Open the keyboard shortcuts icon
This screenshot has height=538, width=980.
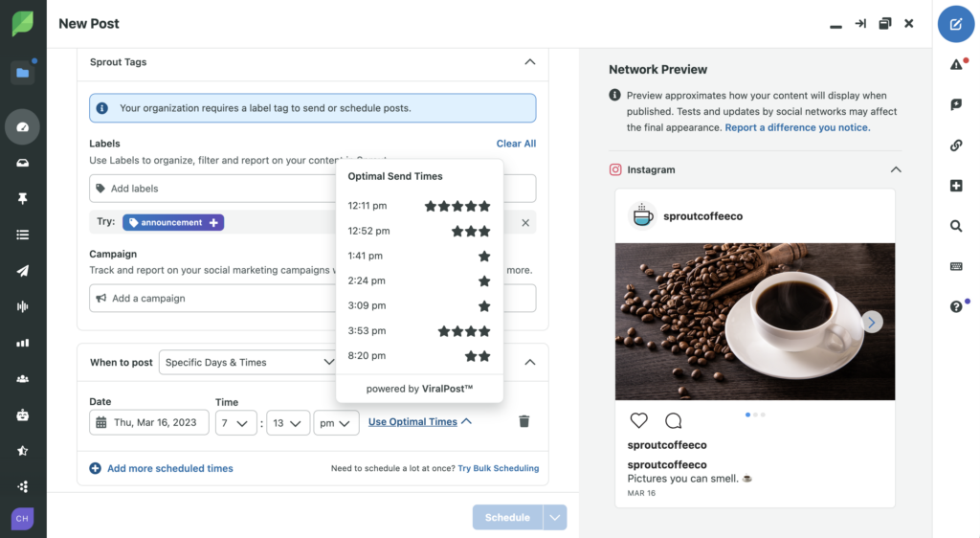[x=956, y=266]
